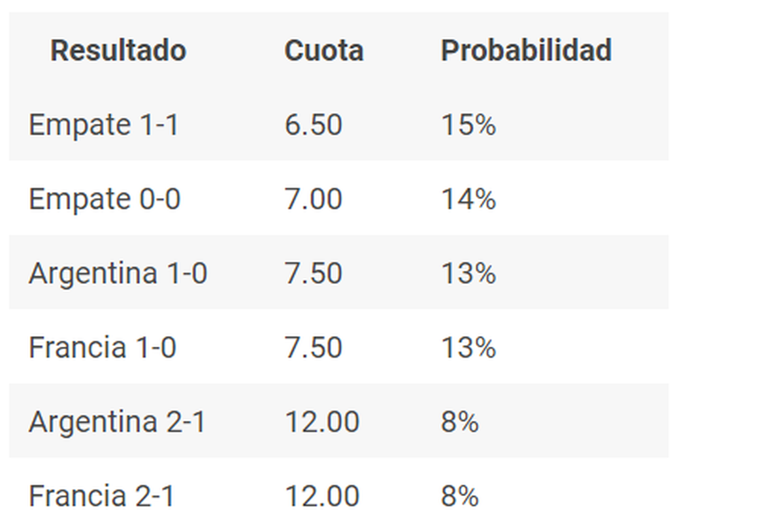Click the Resultado column header

pos(118,50)
